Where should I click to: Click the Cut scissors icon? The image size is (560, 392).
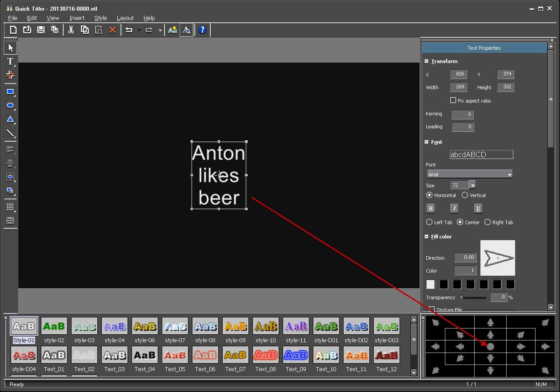coord(71,30)
